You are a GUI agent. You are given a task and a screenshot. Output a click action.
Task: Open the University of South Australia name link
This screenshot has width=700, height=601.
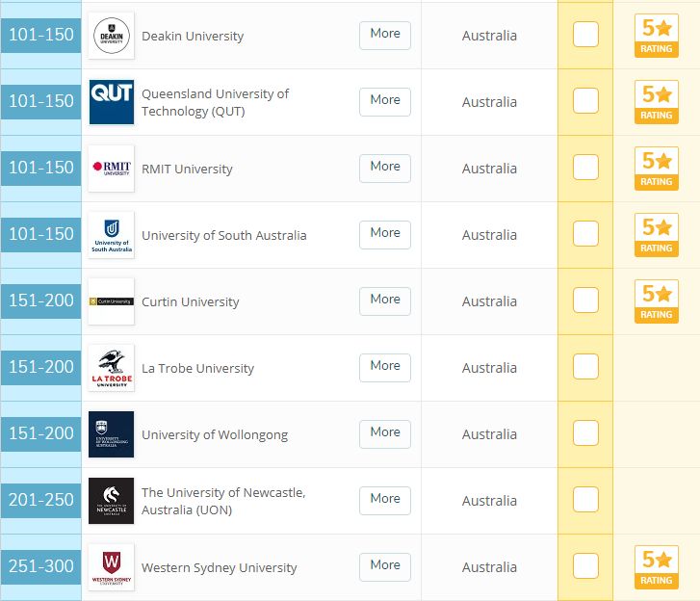[x=224, y=235]
